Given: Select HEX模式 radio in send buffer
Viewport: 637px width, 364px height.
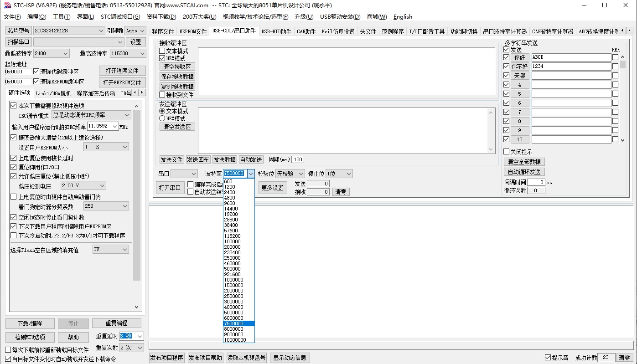Looking at the screenshot, I should pos(162,118).
